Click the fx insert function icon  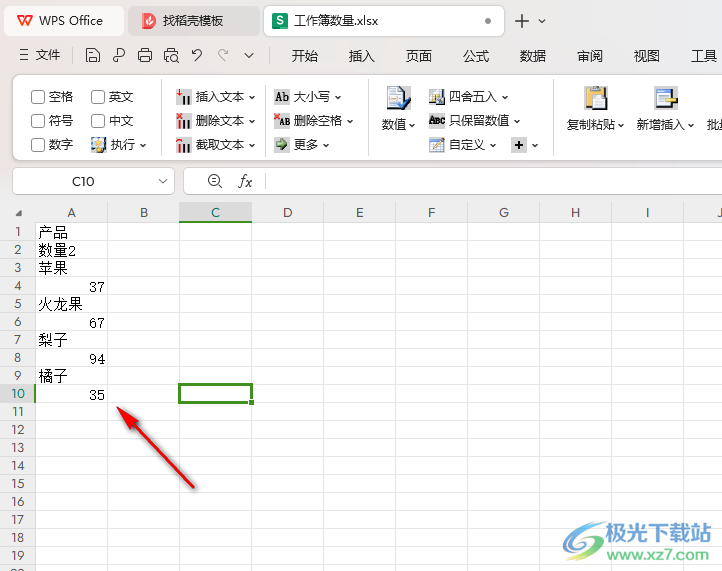coord(245,181)
